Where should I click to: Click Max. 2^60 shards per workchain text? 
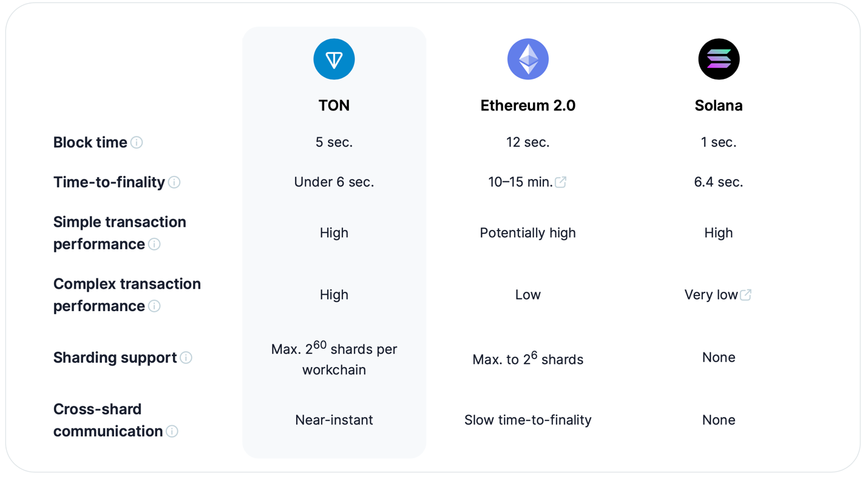click(334, 358)
